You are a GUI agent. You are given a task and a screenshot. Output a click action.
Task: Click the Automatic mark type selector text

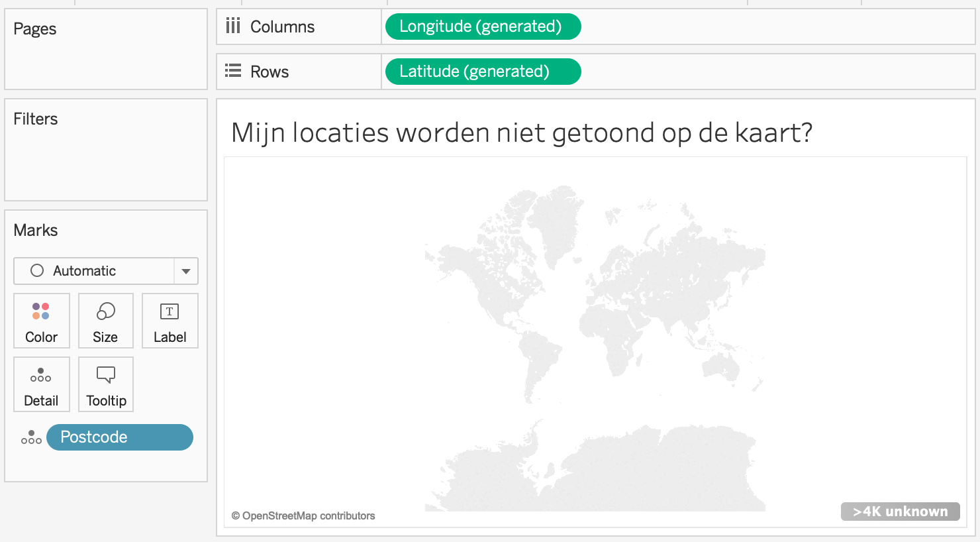pyautogui.click(x=84, y=271)
